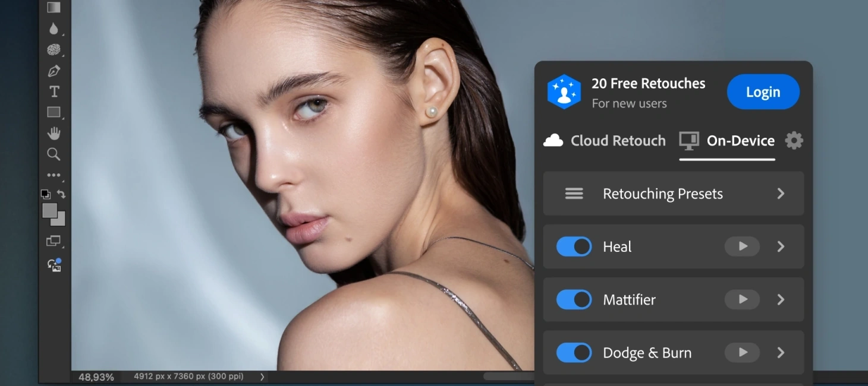Click the 48,93% zoom level field
868x386 pixels.
pos(96,377)
